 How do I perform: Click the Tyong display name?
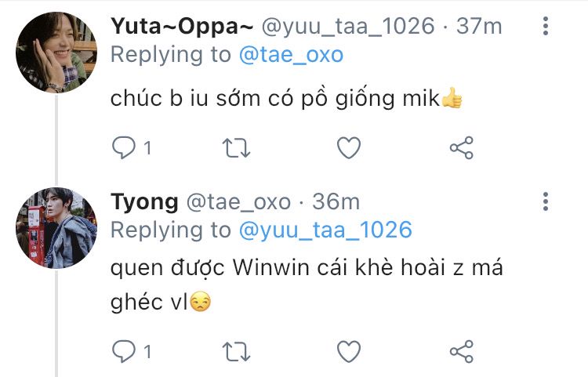(x=144, y=201)
